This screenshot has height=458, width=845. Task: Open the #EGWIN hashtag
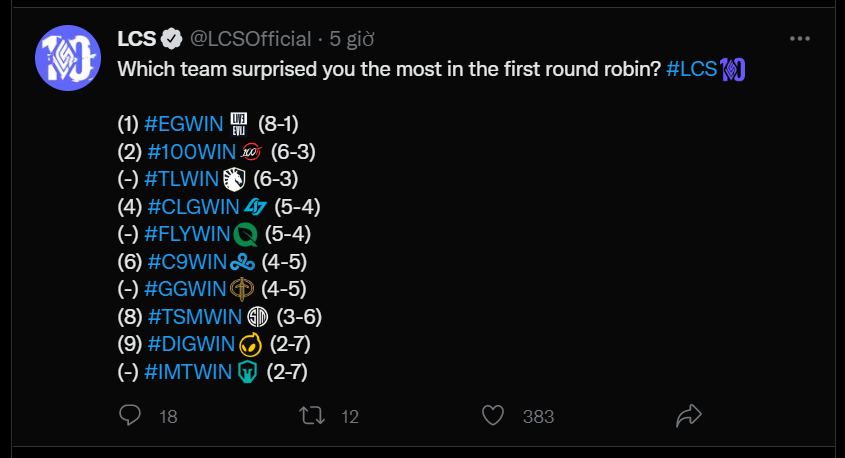tap(184, 124)
